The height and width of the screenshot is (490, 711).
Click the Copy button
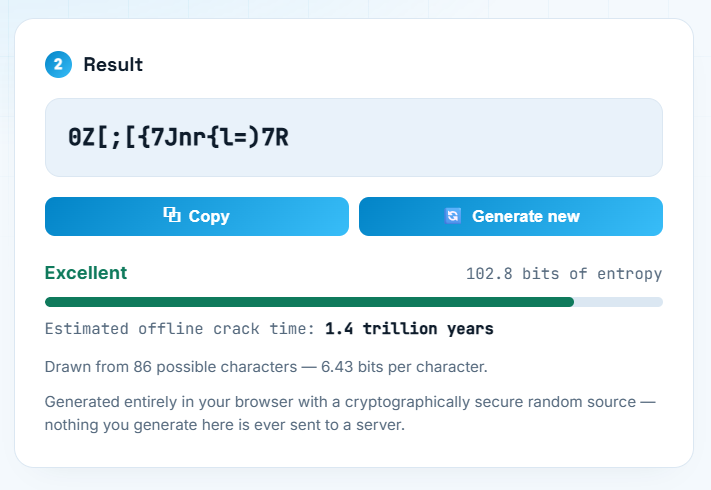tap(197, 216)
